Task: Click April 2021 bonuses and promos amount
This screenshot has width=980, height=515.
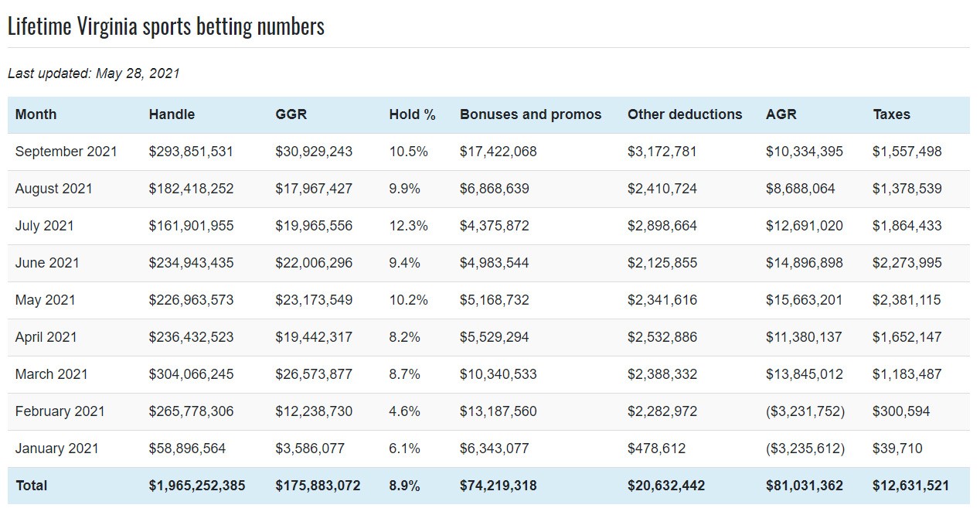Action: [494, 337]
